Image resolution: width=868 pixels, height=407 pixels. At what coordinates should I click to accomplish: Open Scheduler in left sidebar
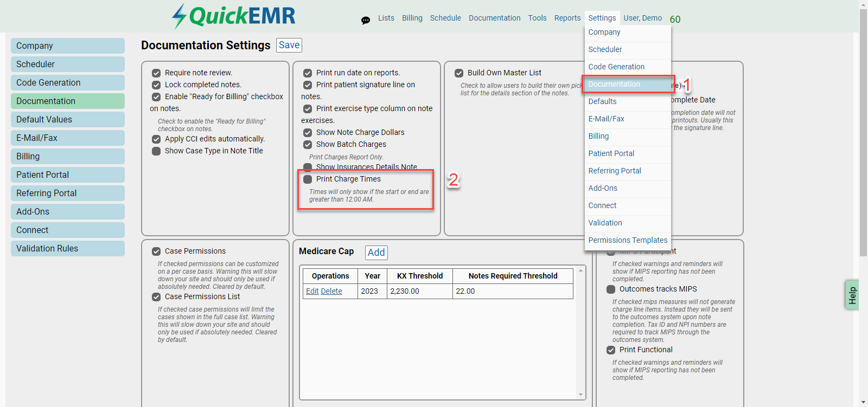pos(68,64)
